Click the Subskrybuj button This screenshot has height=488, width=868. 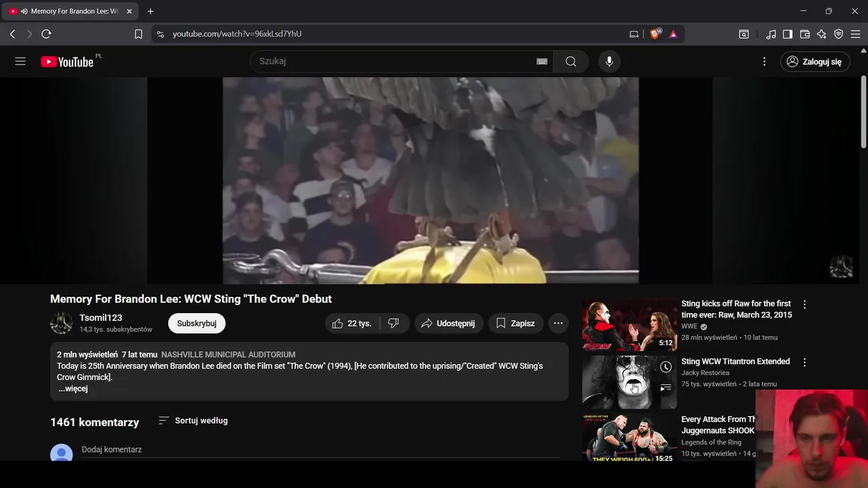pos(197,323)
